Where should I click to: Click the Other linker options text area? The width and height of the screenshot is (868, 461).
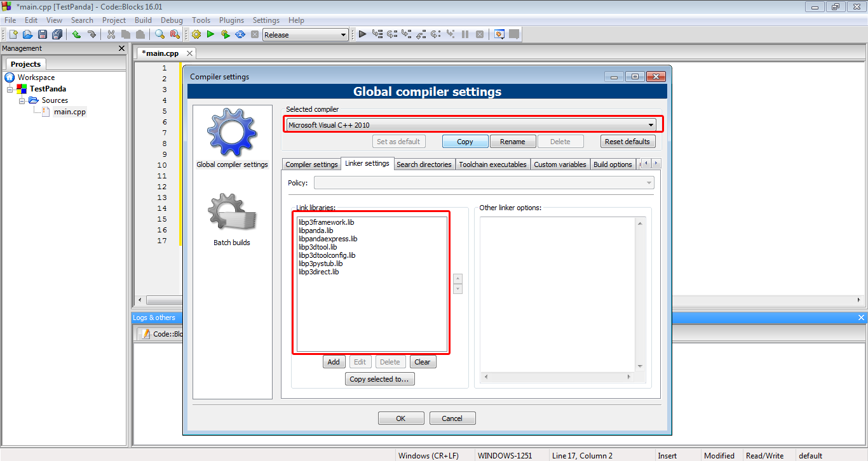558,294
